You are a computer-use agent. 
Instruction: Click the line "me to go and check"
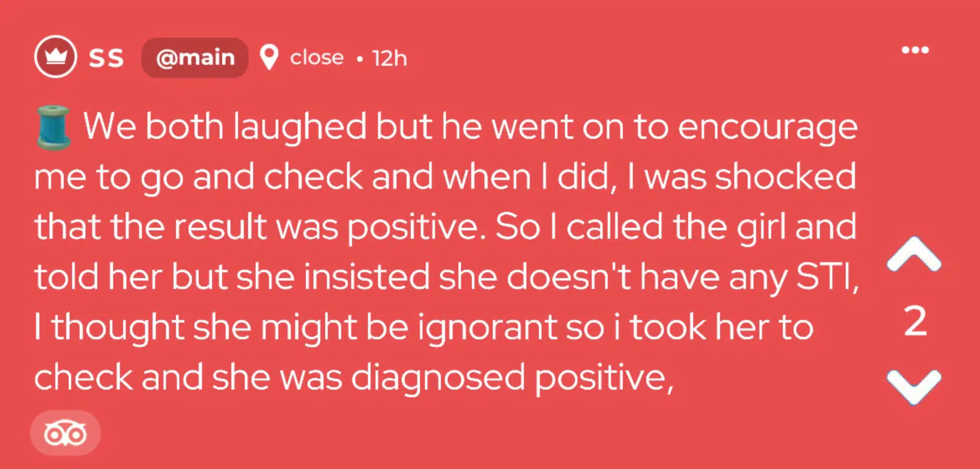click(445, 177)
